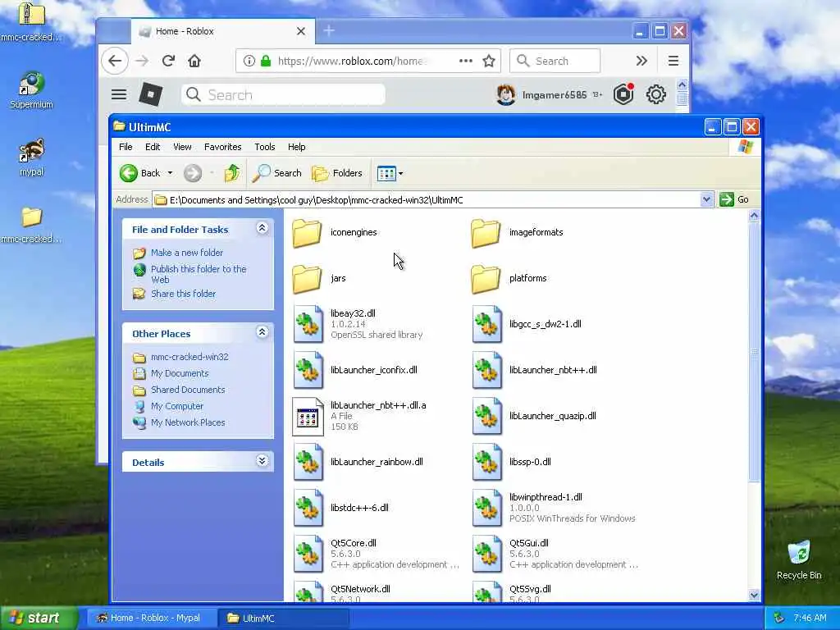The image size is (840, 630).
Task: Select libLauncher_rainbow.dll file icon
Action: tap(308, 463)
